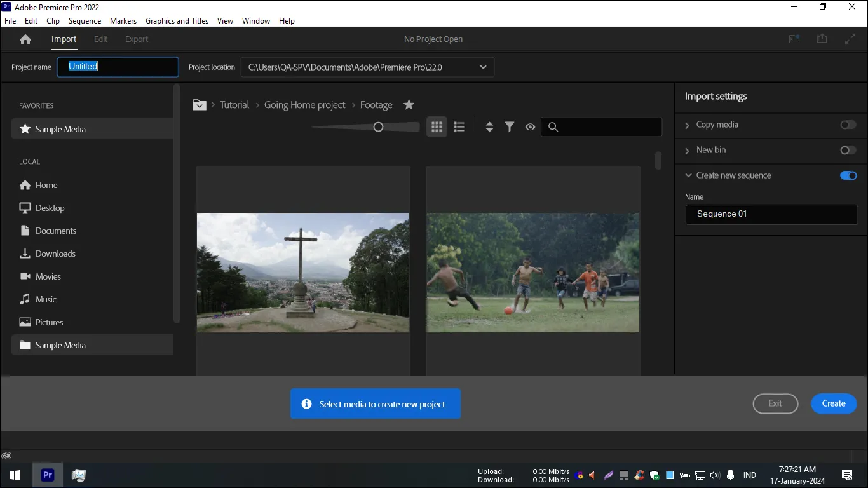The width and height of the screenshot is (868, 488).
Task: Select the soccer game clip thumbnail
Action: [532, 272]
